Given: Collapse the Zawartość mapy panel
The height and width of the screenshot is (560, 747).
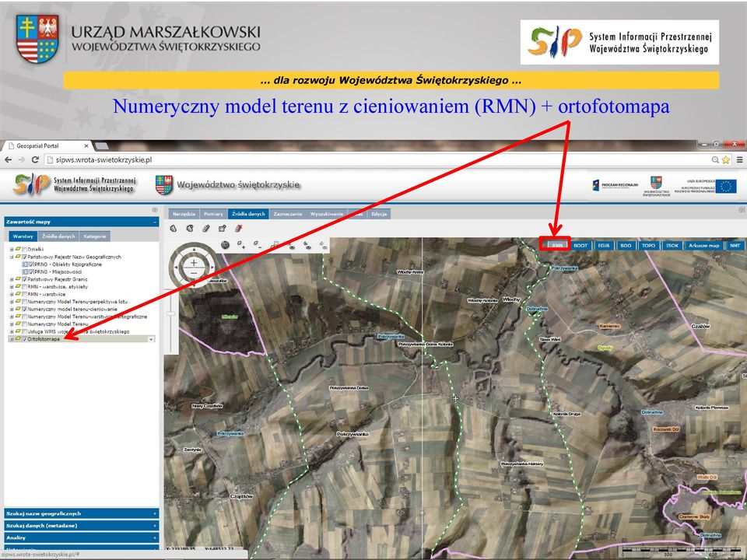Looking at the screenshot, I should coord(155,222).
